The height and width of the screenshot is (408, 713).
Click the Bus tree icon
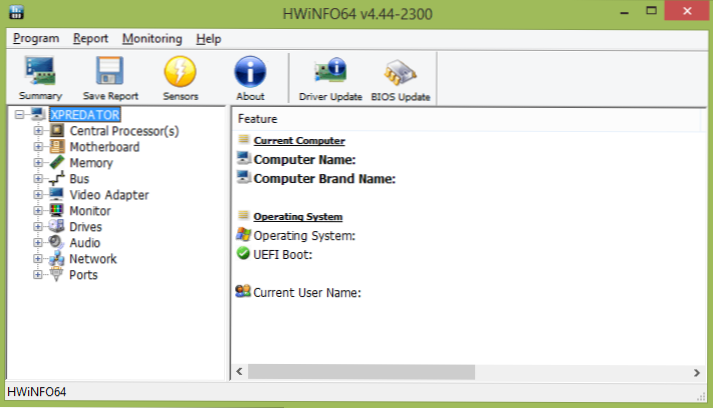57,178
